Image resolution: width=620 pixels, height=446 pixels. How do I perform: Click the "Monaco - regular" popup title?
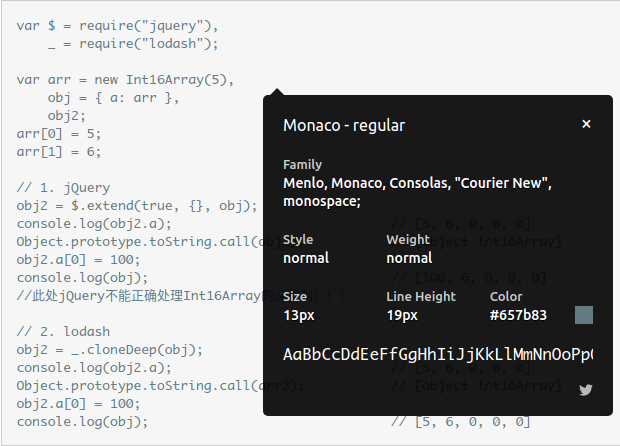click(344, 126)
